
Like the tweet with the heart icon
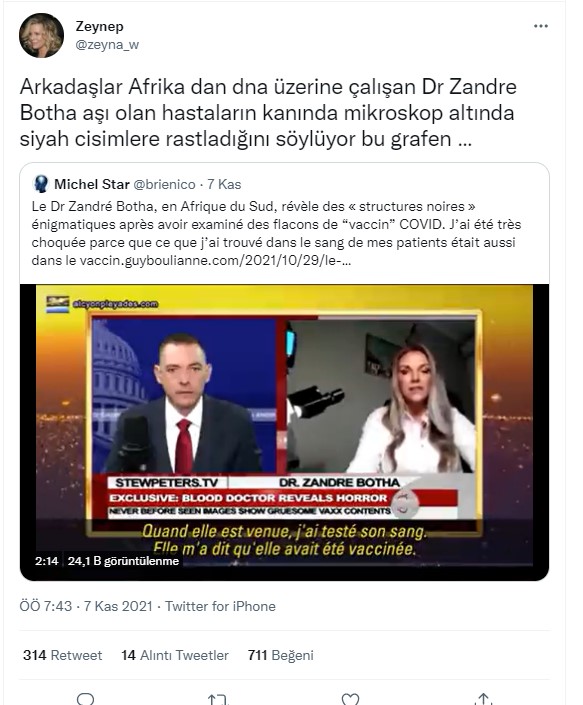coord(350,699)
